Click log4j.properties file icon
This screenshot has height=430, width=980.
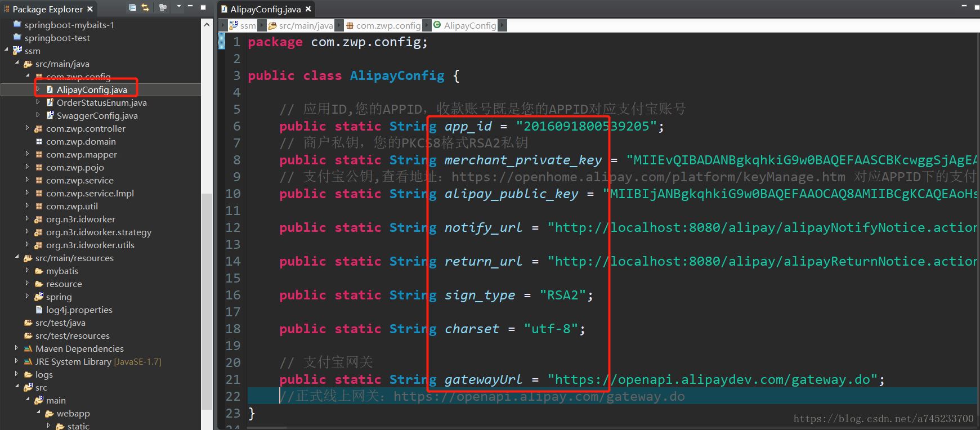(x=39, y=310)
